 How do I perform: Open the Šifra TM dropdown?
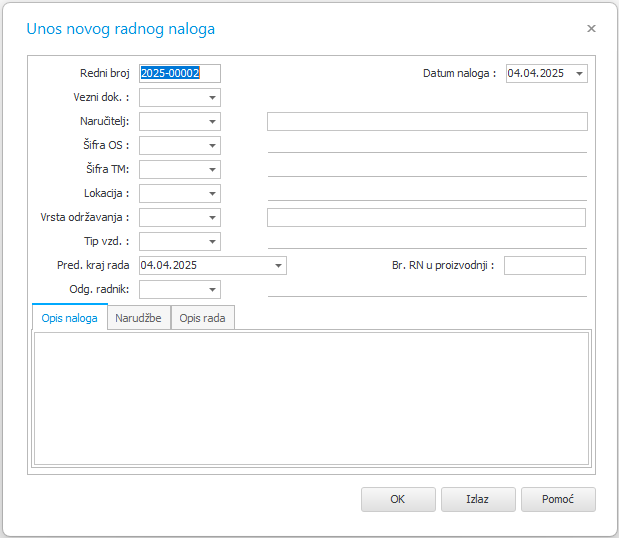[212, 170]
